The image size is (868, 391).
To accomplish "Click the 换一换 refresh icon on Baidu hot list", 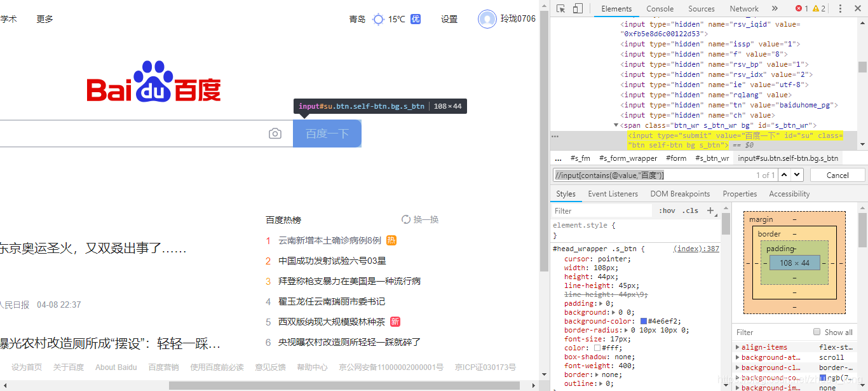I will point(407,219).
